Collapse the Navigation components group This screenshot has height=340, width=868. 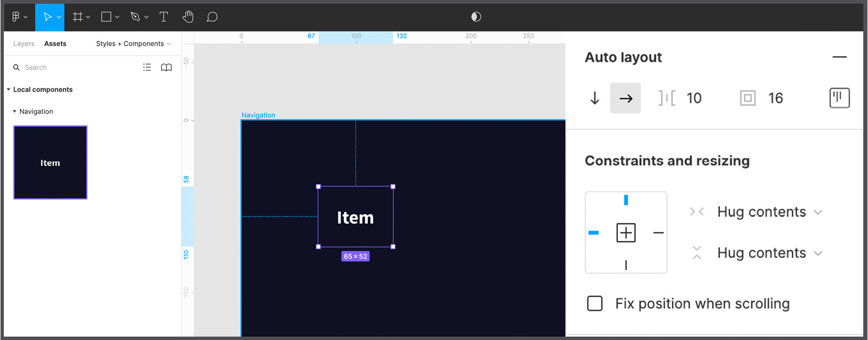pos(15,112)
